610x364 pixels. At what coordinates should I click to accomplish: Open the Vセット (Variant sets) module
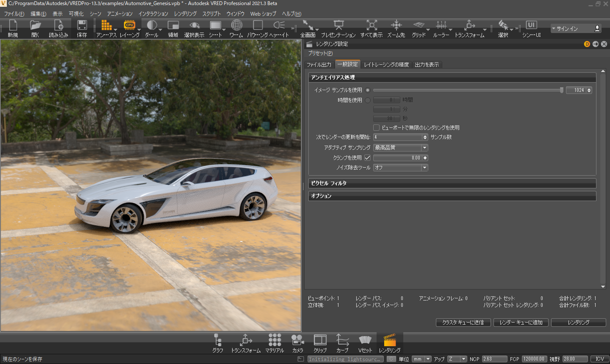click(365, 340)
